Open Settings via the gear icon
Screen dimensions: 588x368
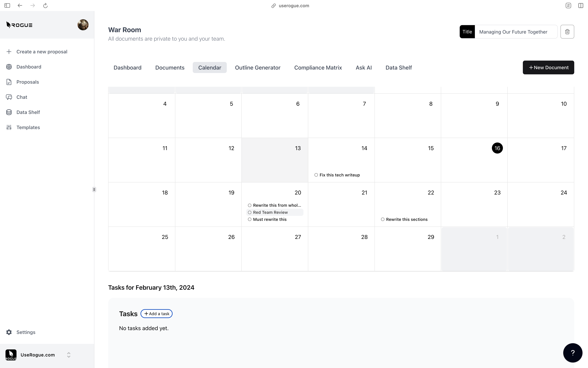9,332
